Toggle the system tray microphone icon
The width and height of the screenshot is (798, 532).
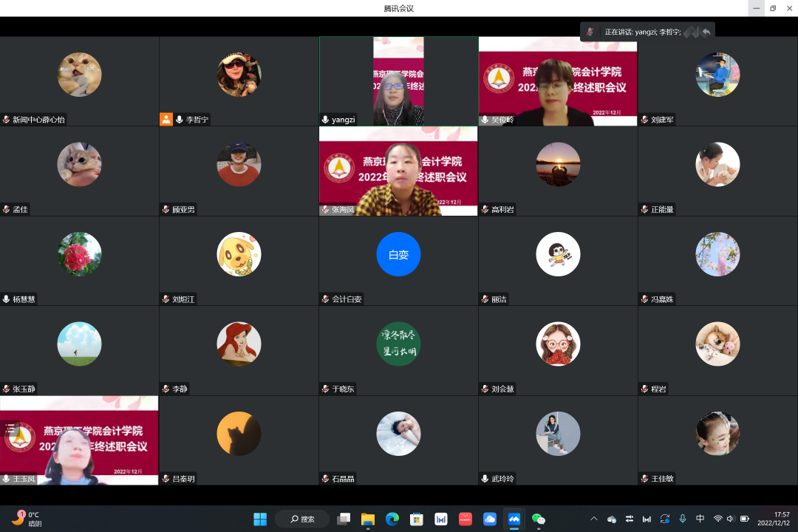(x=683, y=519)
